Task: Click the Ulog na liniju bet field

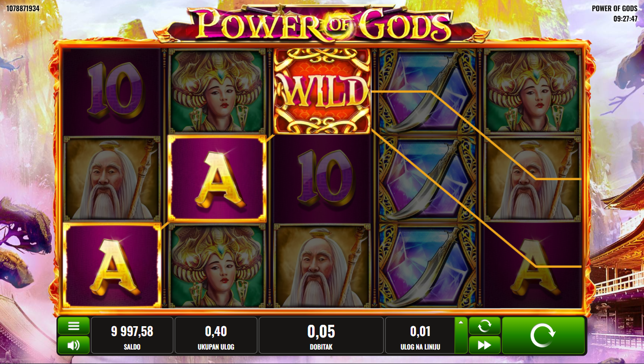Action: (x=420, y=336)
